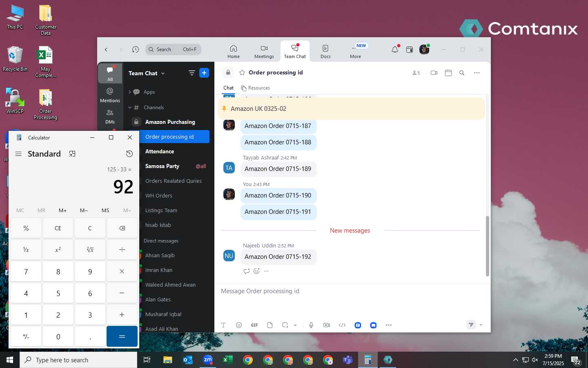The width and height of the screenshot is (588, 368).
Task: Open the Docs tab
Action: 325,52
